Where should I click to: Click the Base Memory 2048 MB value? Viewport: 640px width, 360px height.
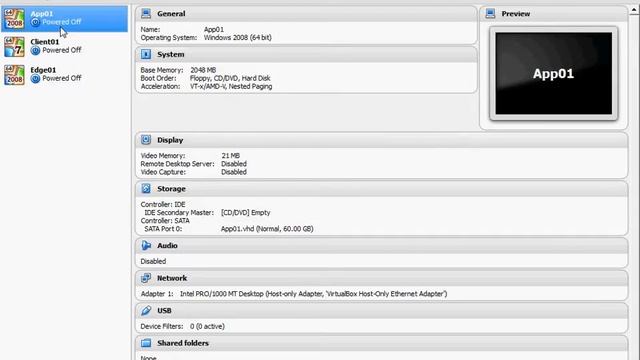(x=203, y=70)
